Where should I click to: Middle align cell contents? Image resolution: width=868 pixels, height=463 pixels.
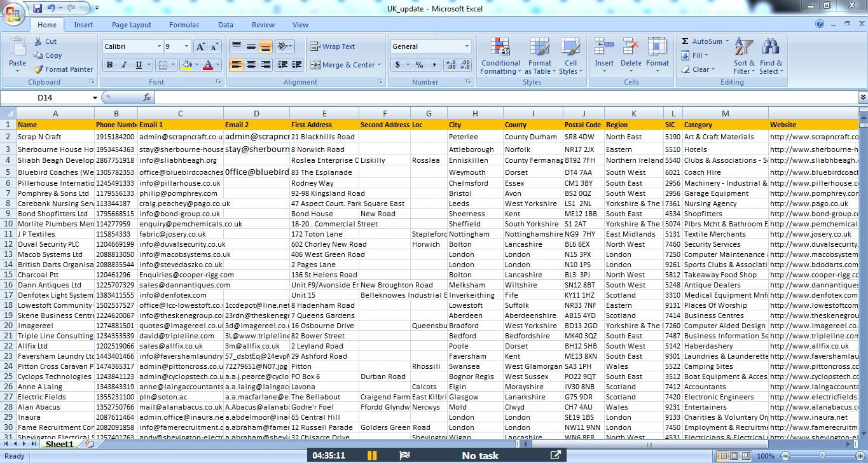[x=251, y=46]
